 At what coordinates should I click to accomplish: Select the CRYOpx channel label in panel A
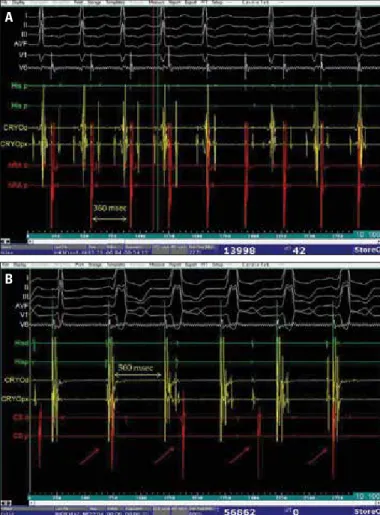tap(14, 144)
